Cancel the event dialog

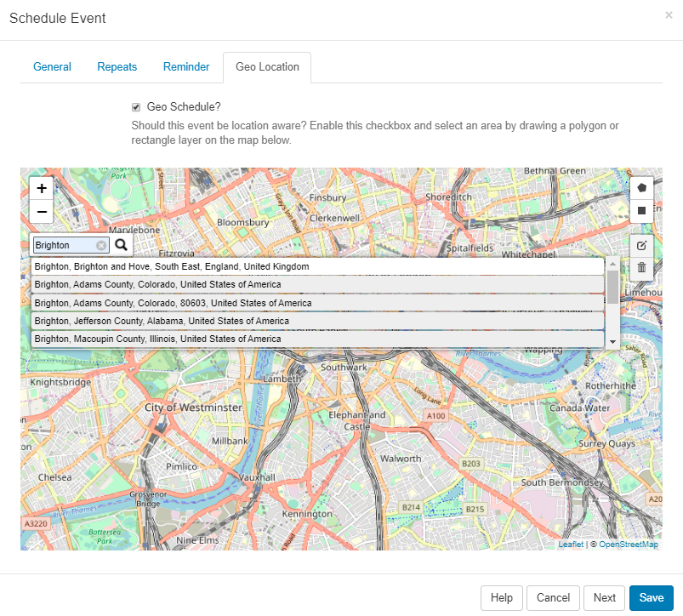coord(553,597)
